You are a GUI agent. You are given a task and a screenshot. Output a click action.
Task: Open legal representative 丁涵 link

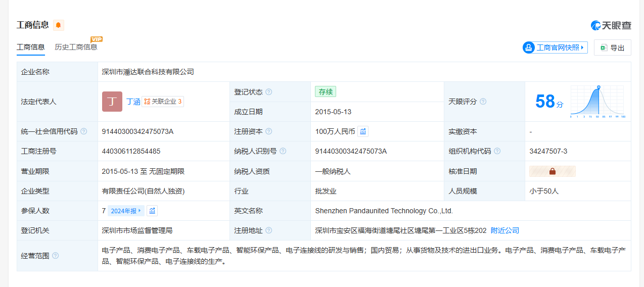tap(133, 102)
